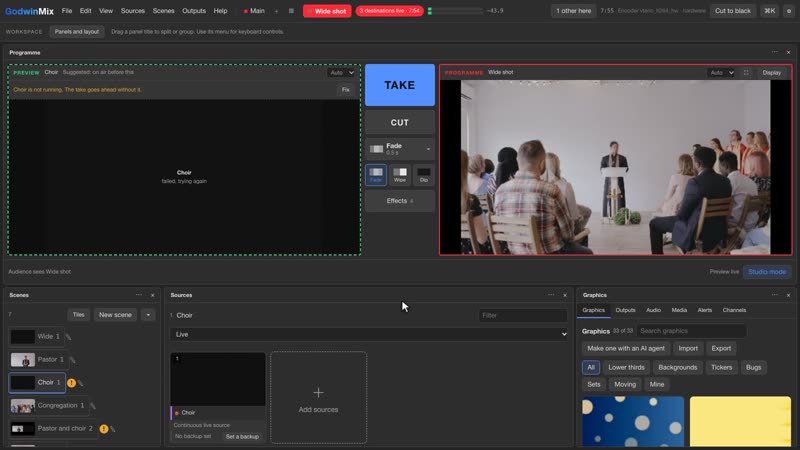Screen dimensions: 800x450
Task: Select the Wide scene
Action: pyautogui.click(x=36, y=337)
